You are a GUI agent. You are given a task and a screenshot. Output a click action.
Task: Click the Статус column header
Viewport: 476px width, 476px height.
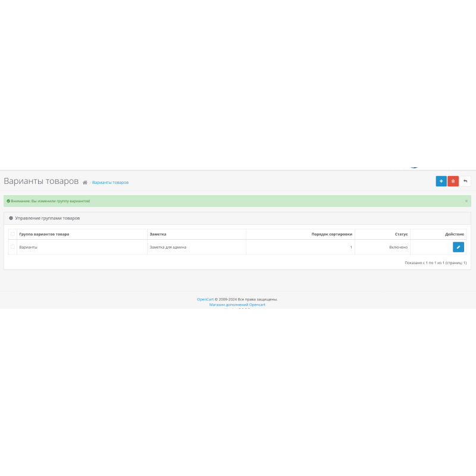(401, 234)
